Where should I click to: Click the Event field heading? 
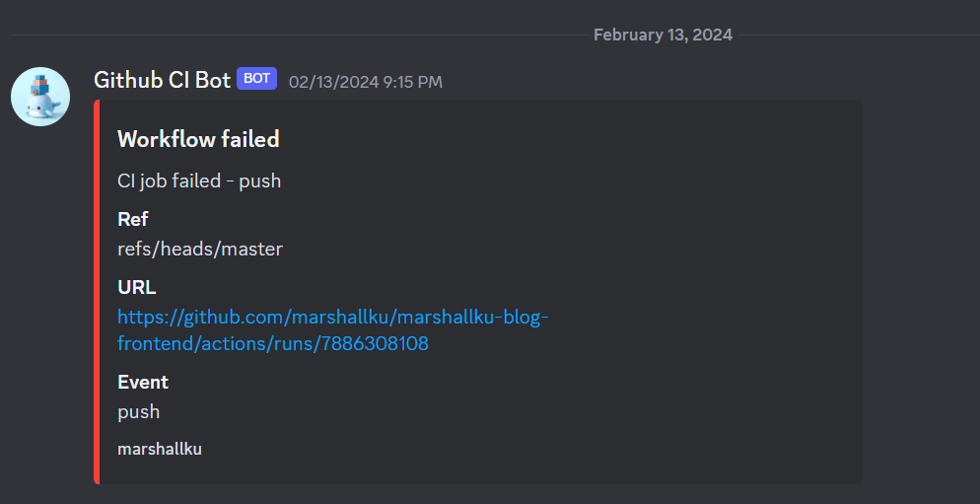tap(143, 382)
